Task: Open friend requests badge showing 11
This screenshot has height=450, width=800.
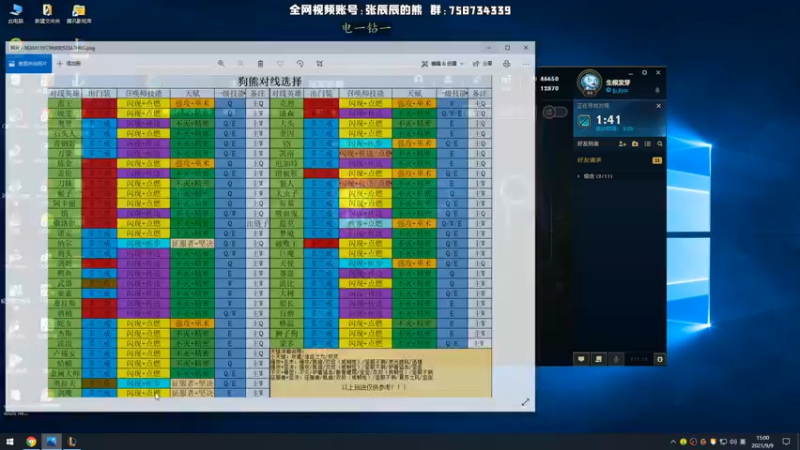Action: pyautogui.click(x=657, y=160)
